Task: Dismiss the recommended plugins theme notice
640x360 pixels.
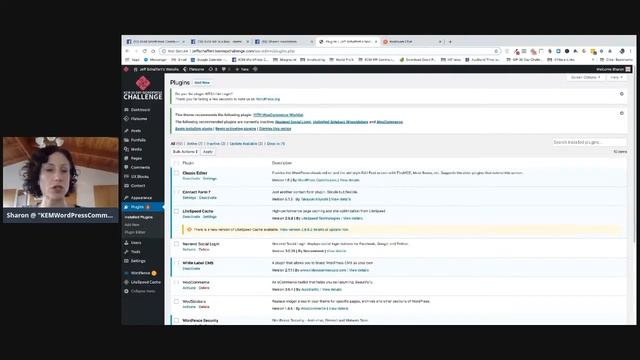Action: click(x=622, y=113)
